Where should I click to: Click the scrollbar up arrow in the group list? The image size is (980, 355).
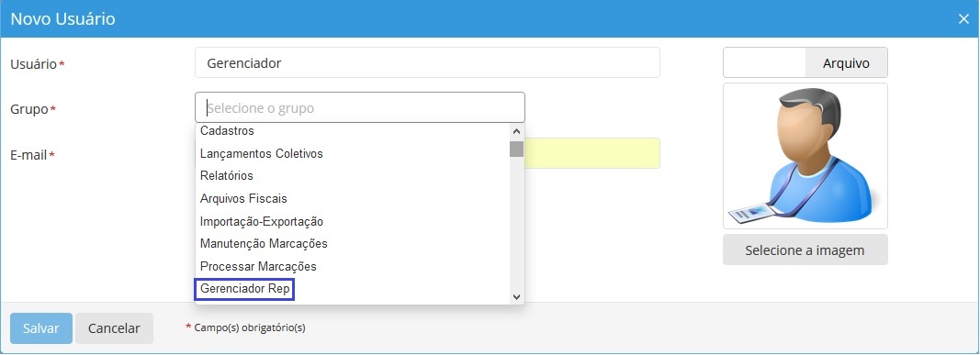click(516, 132)
